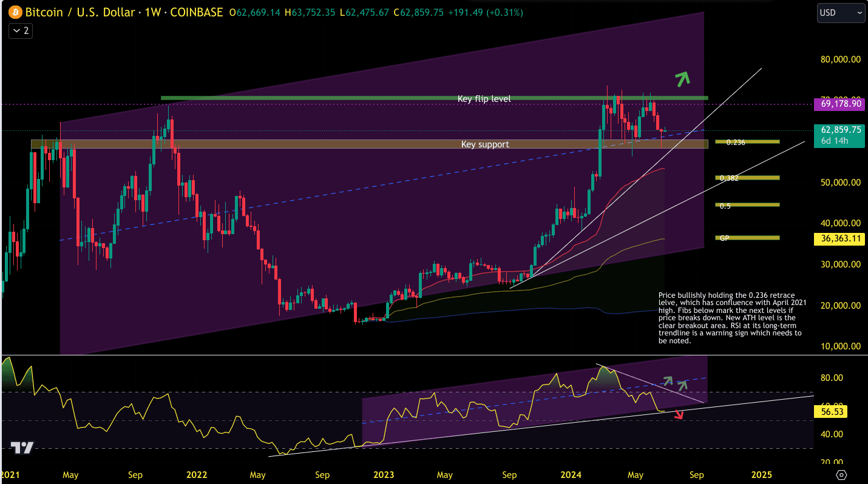Click the Bitcoin symbol icon
The height and width of the screenshot is (484, 868).
click(x=15, y=12)
